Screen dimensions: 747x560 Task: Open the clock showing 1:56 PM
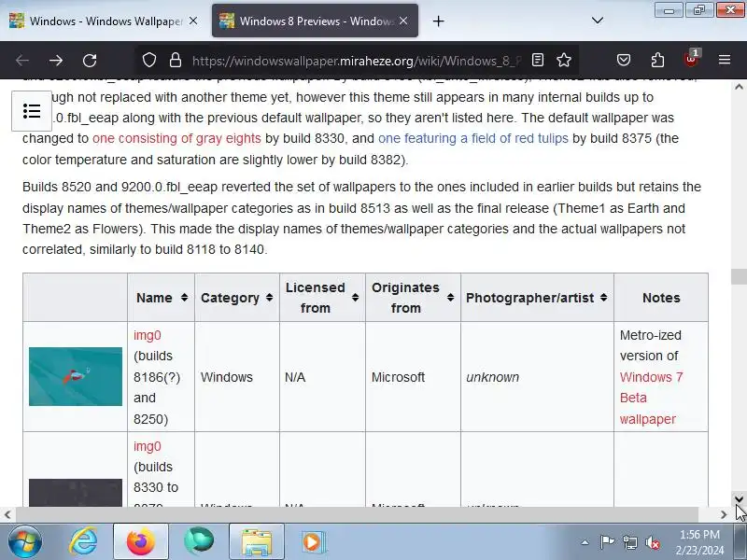699,542
